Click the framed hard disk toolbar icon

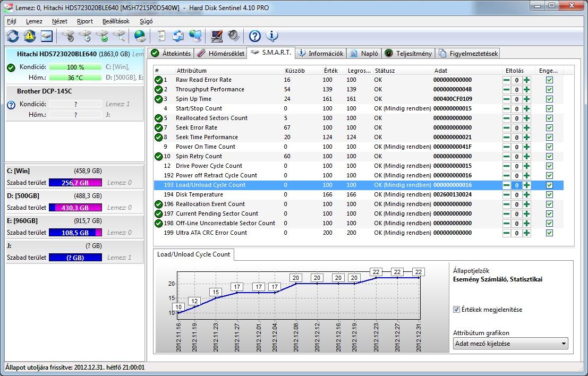(47, 36)
